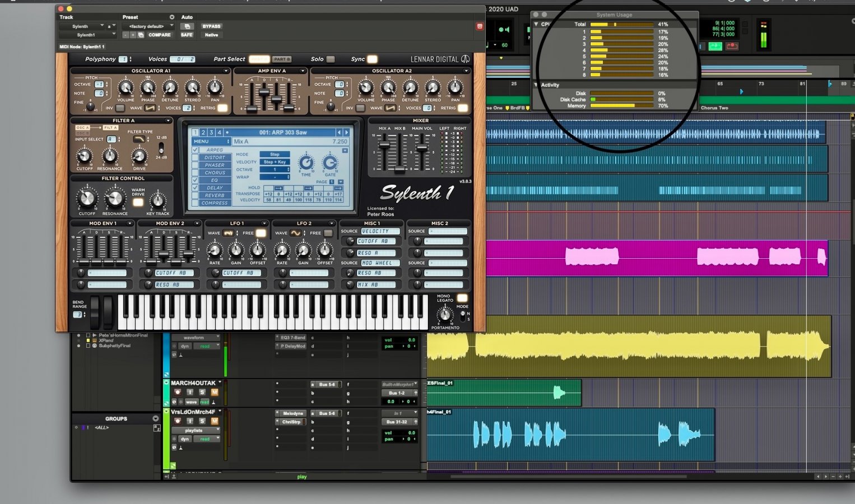The image size is (855, 504).
Task: Open the Oscillator A1 dropdown arrow
Action: point(226,71)
